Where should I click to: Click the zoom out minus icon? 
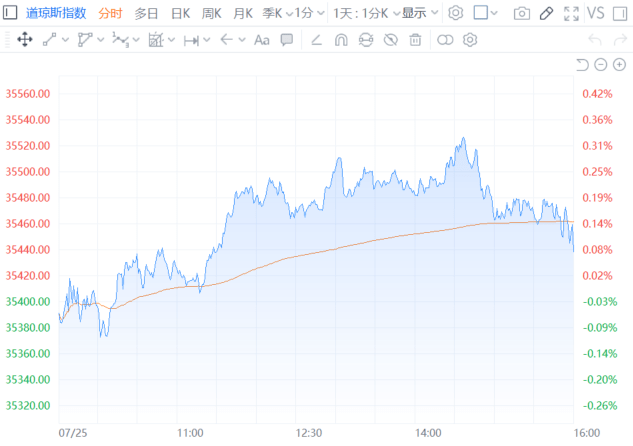pos(601,65)
